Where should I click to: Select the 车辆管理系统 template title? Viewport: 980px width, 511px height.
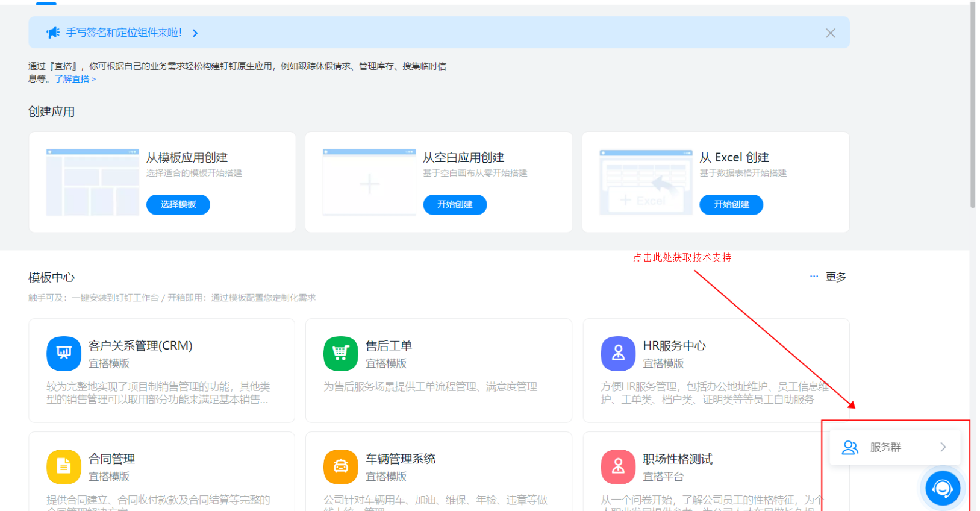(x=401, y=459)
